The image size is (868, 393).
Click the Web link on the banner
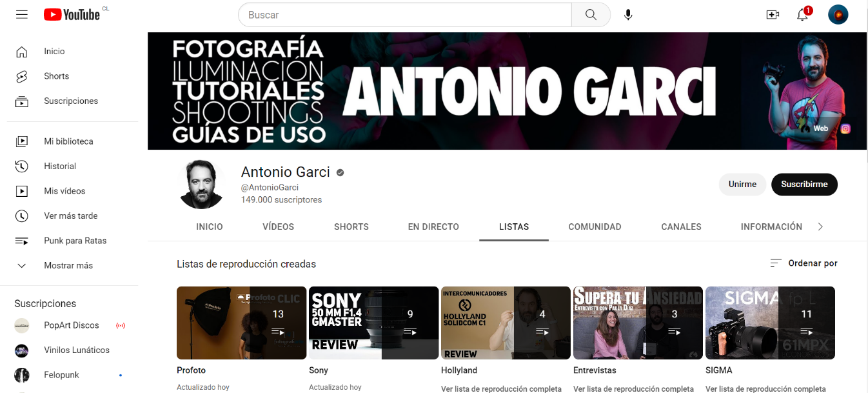(x=820, y=128)
